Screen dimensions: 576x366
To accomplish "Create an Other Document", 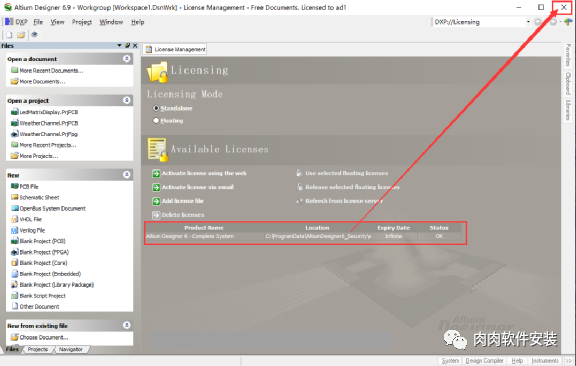I will (35, 306).
